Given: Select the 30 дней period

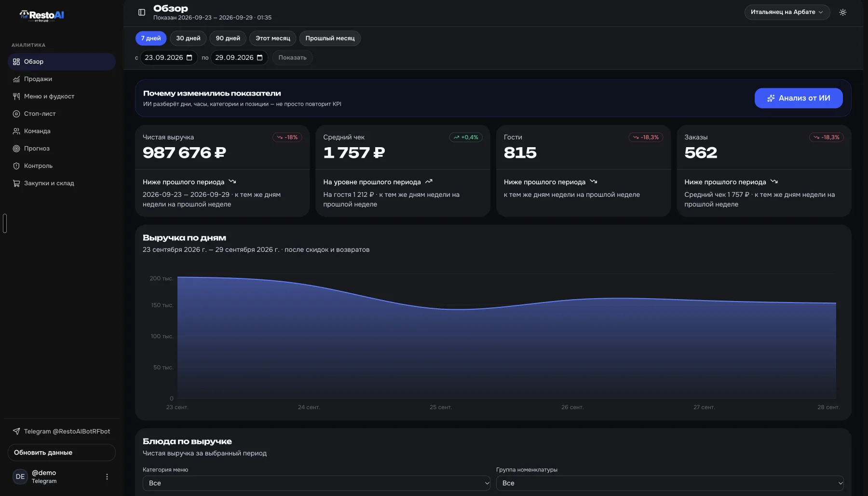Looking at the screenshot, I should [188, 38].
